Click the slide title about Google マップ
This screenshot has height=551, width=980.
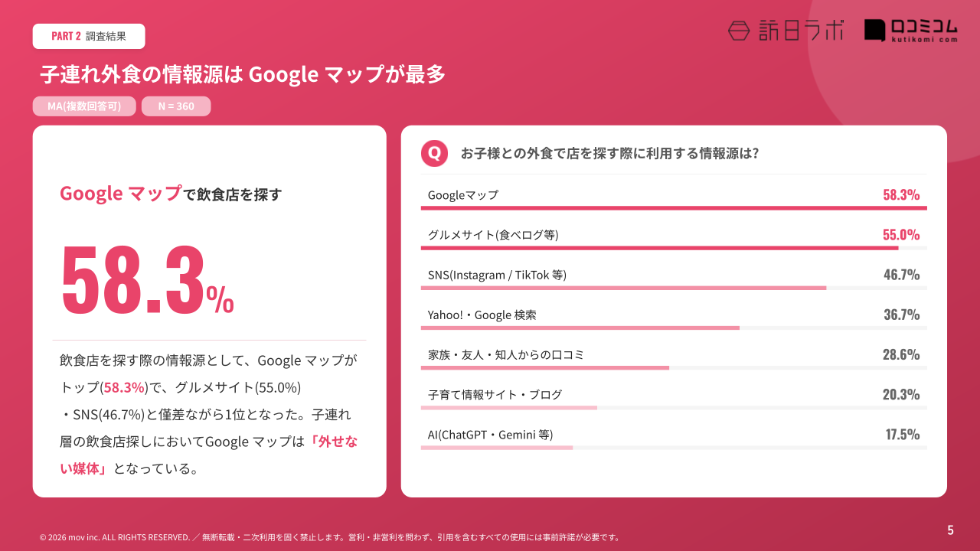[x=243, y=74]
